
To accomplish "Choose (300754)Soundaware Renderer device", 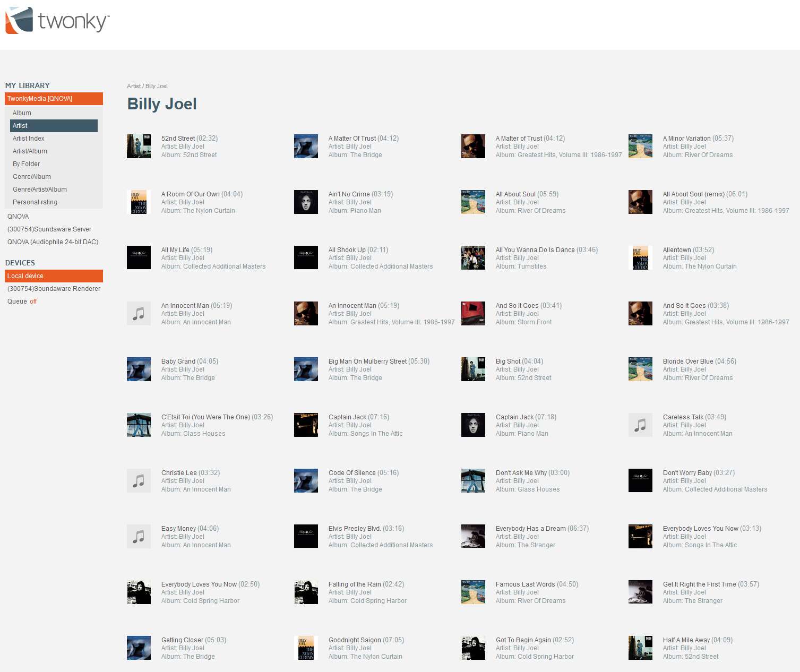I will [54, 289].
